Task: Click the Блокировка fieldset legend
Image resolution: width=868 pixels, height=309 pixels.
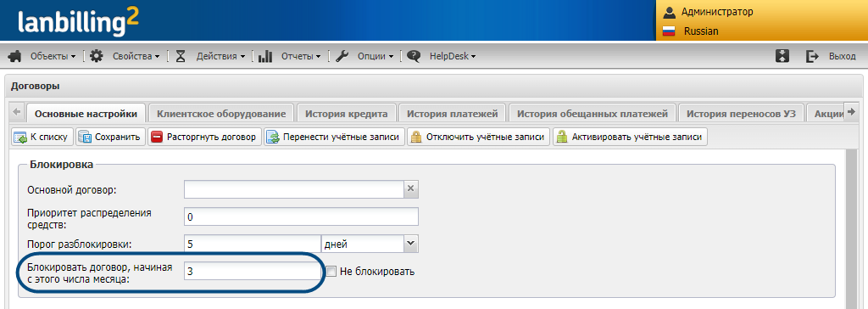Action: point(61,164)
